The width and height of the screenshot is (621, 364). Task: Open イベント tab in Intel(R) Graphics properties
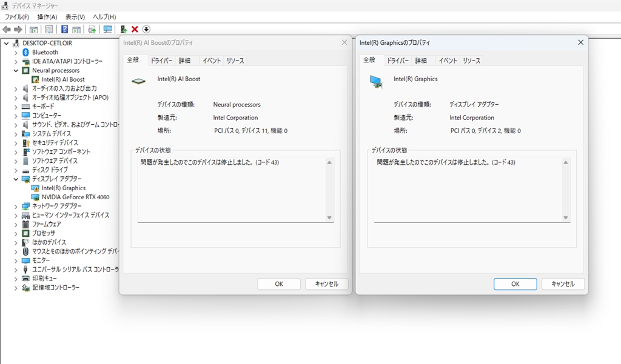448,61
